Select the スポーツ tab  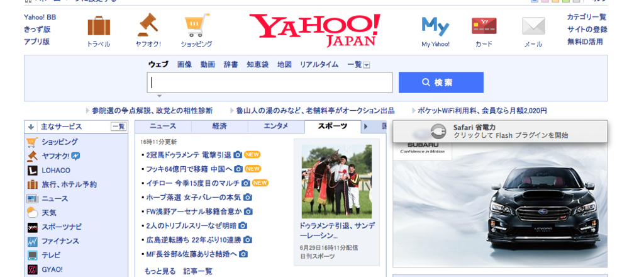pyautogui.click(x=333, y=126)
